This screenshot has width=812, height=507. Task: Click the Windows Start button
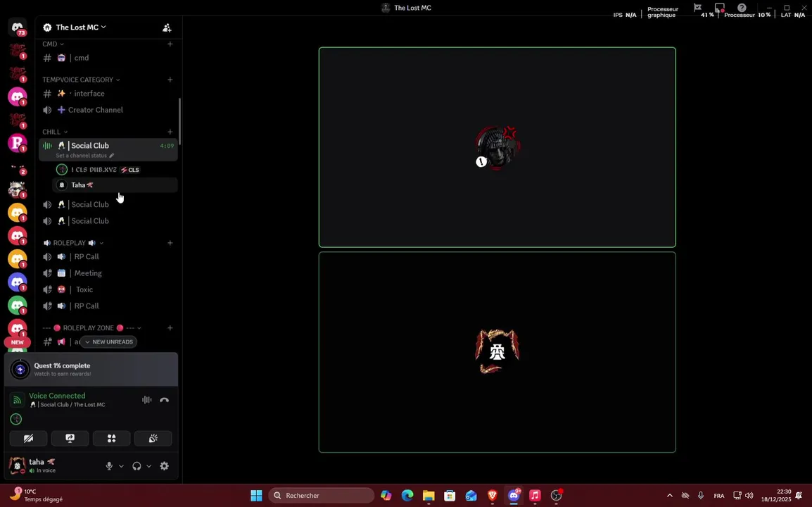pos(256,496)
